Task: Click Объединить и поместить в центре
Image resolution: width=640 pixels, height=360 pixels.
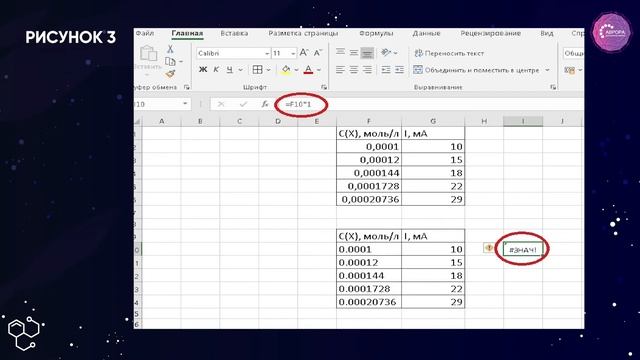Action: click(x=476, y=70)
